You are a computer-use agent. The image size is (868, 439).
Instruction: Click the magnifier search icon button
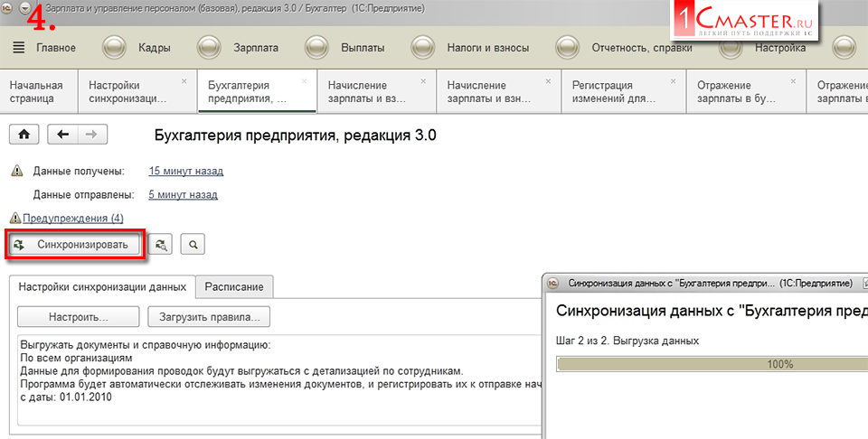click(193, 245)
